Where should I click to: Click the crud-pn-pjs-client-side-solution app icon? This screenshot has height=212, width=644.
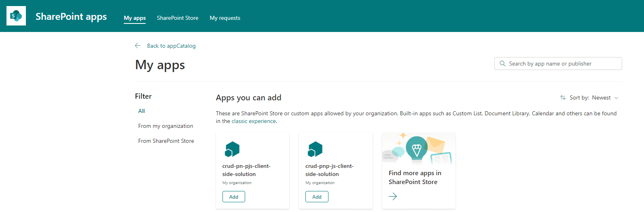click(x=232, y=149)
